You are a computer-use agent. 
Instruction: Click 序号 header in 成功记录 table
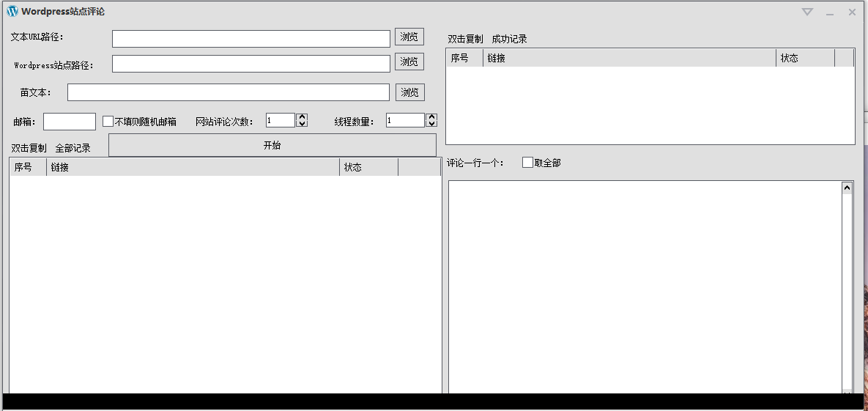(465, 58)
